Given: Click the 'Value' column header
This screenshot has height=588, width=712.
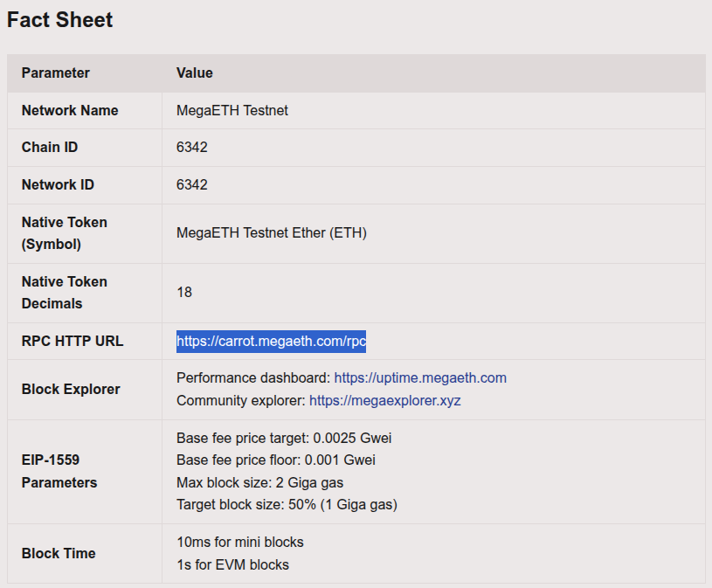Looking at the screenshot, I should 194,73.
